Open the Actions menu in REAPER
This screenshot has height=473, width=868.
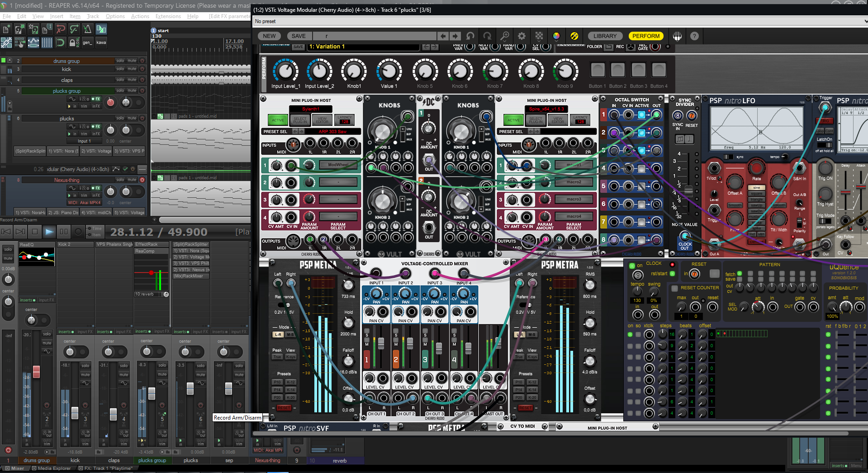click(140, 16)
